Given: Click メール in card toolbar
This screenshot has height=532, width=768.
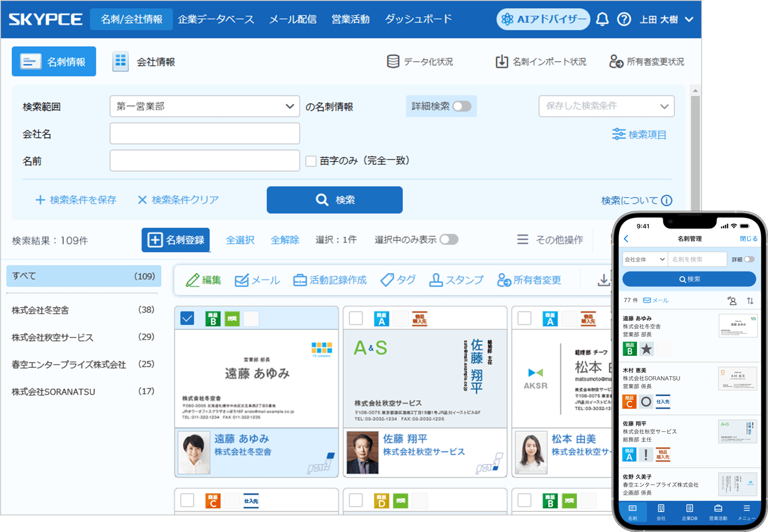Looking at the screenshot, I should (x=257, y=280).
